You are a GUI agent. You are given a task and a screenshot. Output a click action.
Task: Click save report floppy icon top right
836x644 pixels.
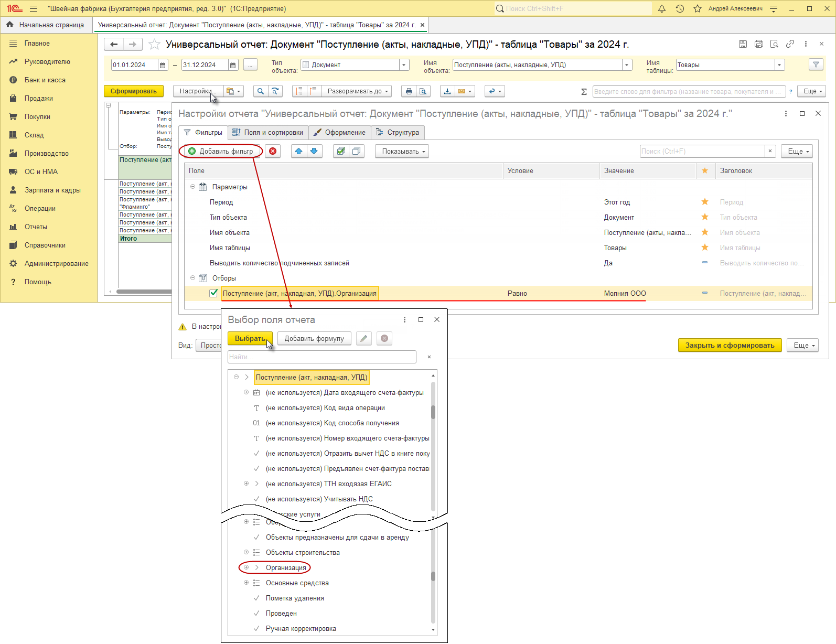(x=743, y=44)
